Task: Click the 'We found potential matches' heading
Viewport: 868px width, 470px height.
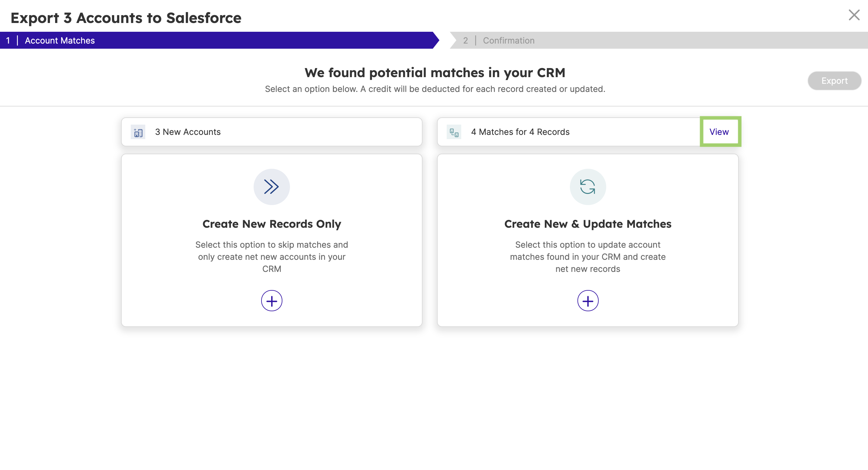Action: [435, 73]
